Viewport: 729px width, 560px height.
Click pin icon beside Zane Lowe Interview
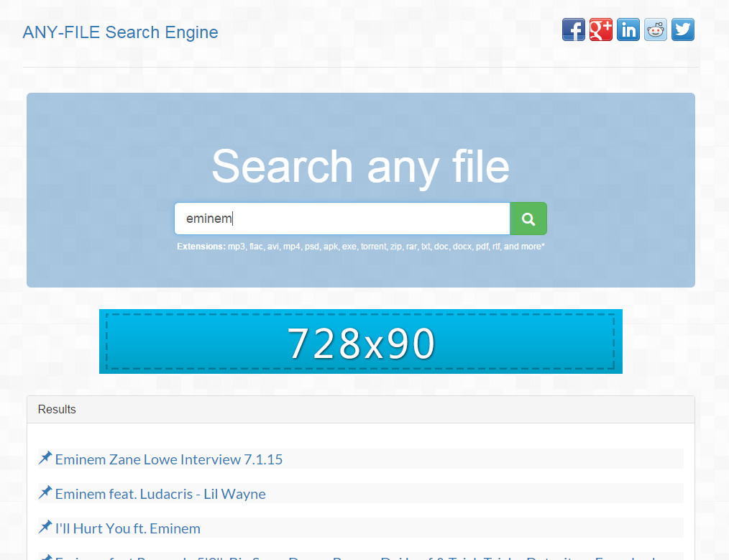[x=45, y=458]
